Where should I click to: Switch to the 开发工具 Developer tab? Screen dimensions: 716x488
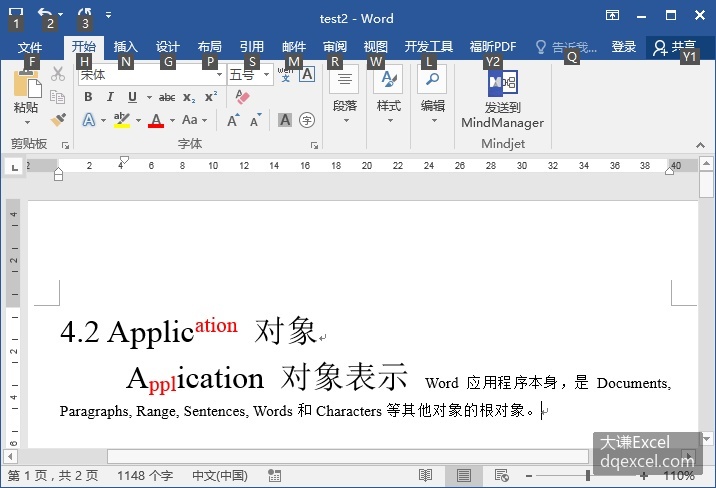click(x=428, y=47)
